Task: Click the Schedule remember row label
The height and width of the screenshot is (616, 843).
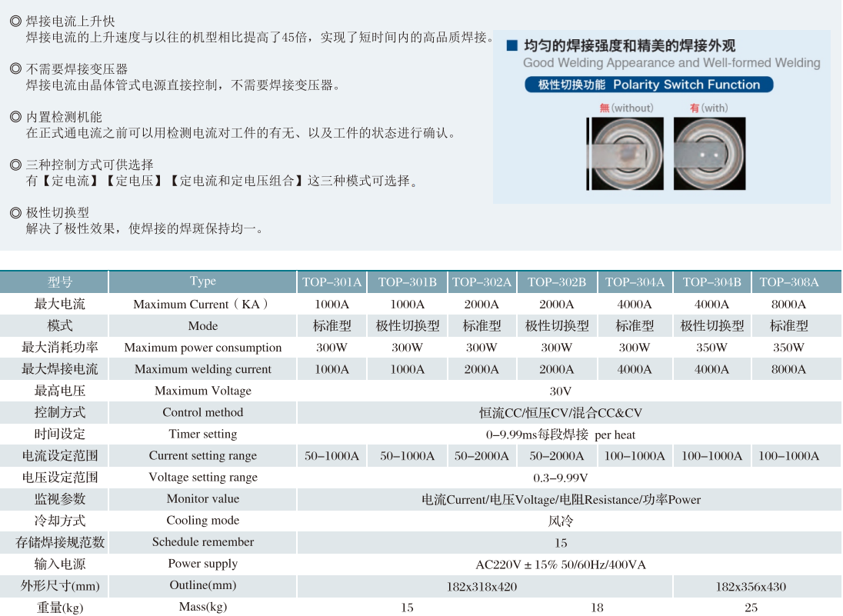Action: [203, 542]
